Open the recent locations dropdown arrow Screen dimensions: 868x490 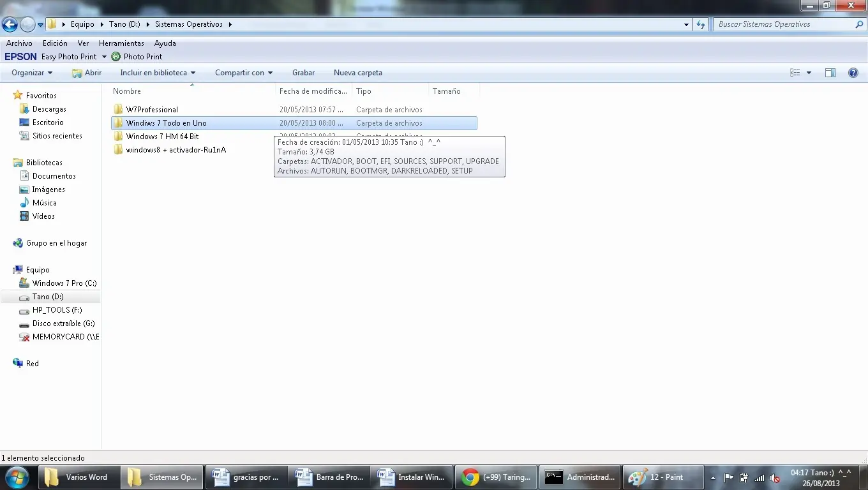(41, 25)
